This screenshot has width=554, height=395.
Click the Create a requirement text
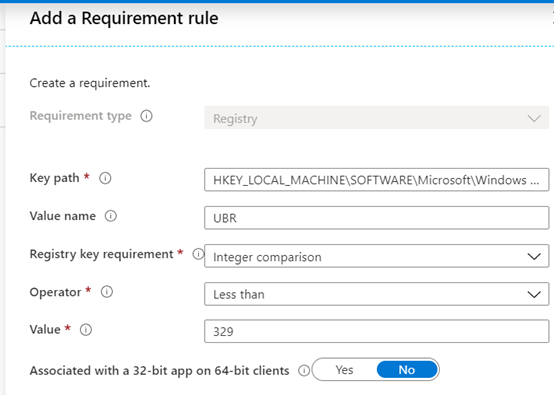90,83
